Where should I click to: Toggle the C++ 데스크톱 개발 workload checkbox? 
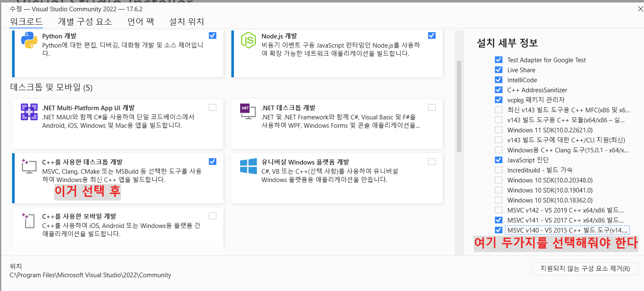click(213, 162)
